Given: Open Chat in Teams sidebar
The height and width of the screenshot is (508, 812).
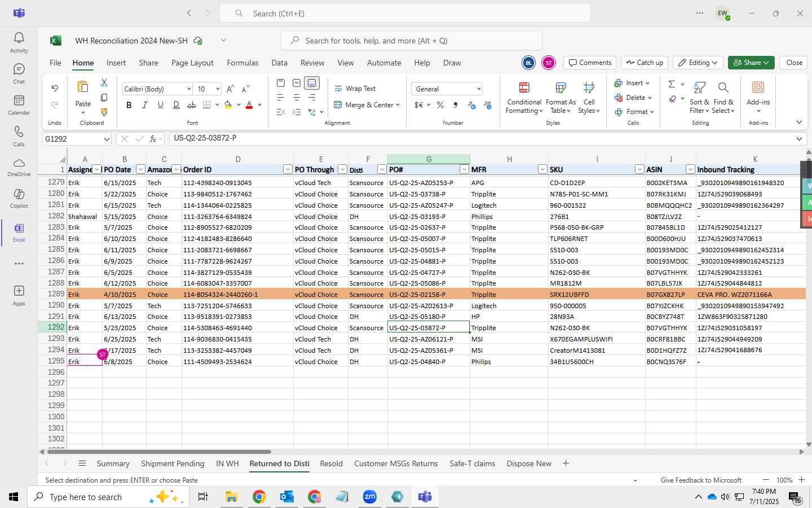Looking at the screenshot, I should (19, 73).
